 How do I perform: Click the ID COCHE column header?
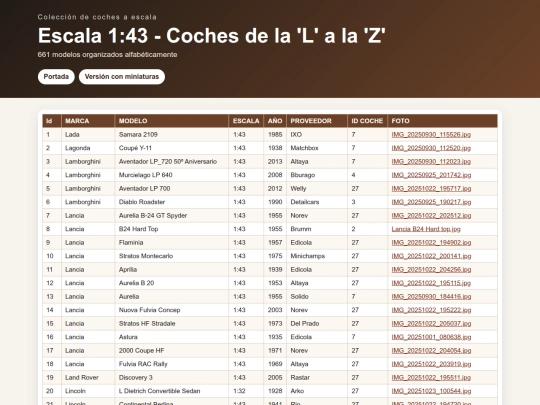tap(367, 121)
